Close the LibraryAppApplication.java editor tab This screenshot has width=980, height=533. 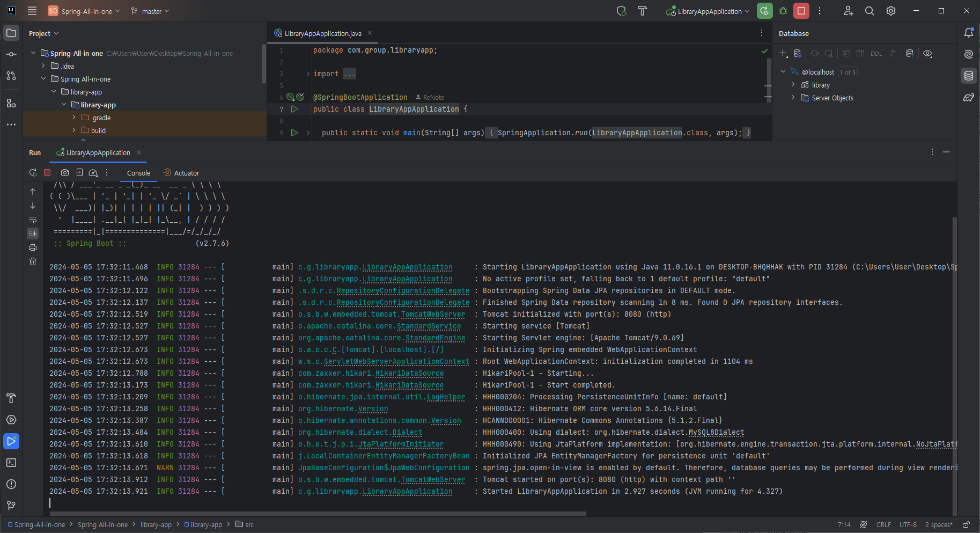[370, 33]
